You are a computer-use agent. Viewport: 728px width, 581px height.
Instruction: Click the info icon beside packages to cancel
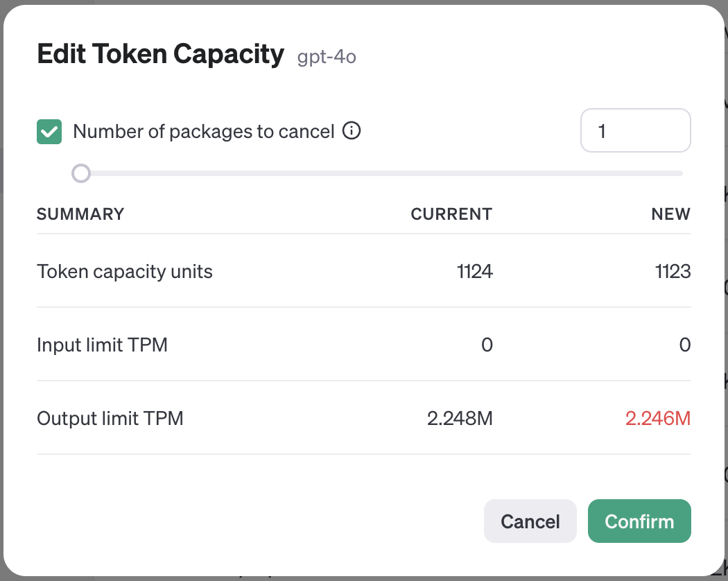click(x=352, y=130)
